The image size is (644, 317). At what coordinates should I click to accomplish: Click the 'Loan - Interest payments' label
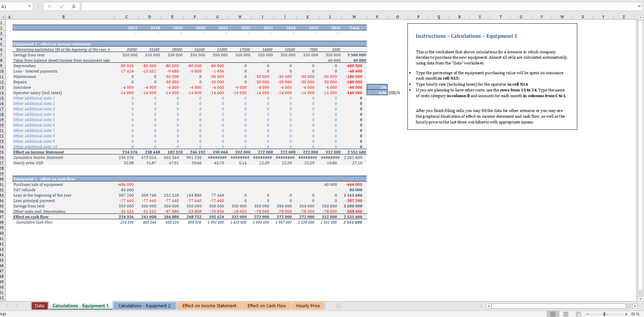point(35,71)
